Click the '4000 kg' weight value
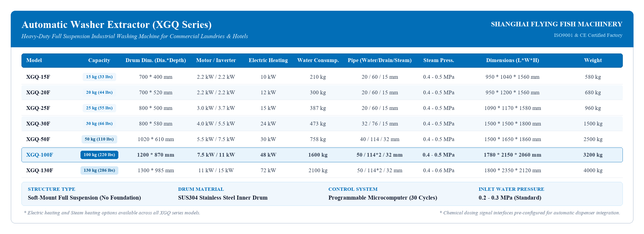 click(x=593, y=170)
